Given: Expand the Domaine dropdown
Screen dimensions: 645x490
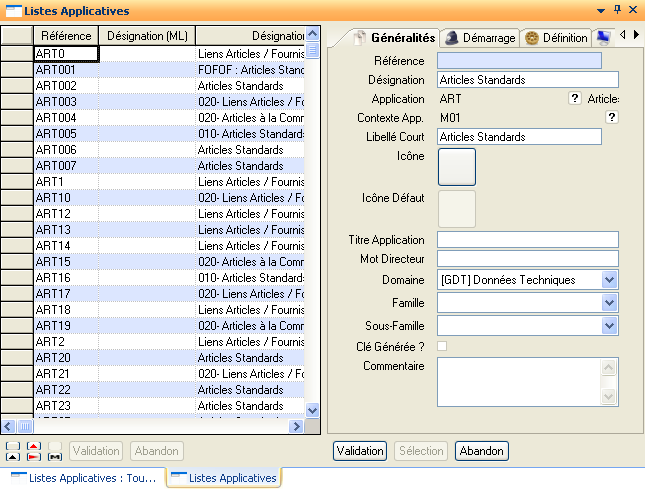Looking at the screenshot, I should tap(610, 280).
